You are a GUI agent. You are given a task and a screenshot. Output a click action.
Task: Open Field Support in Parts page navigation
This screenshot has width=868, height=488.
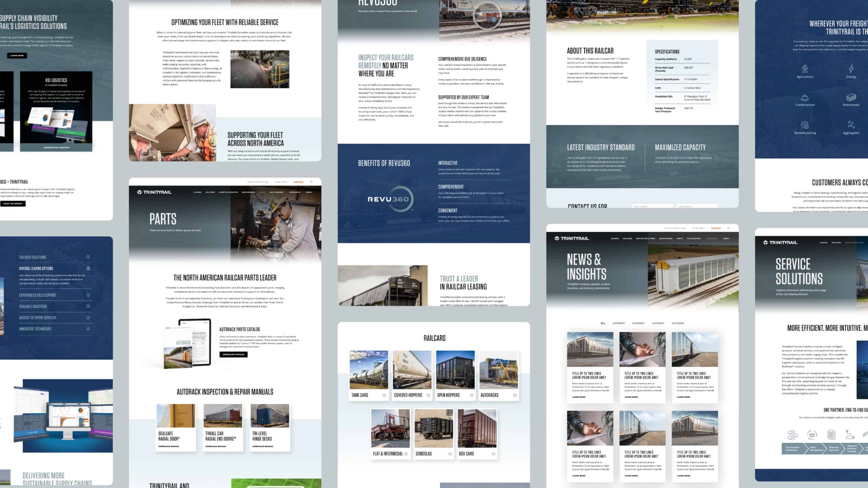(277, 192)
